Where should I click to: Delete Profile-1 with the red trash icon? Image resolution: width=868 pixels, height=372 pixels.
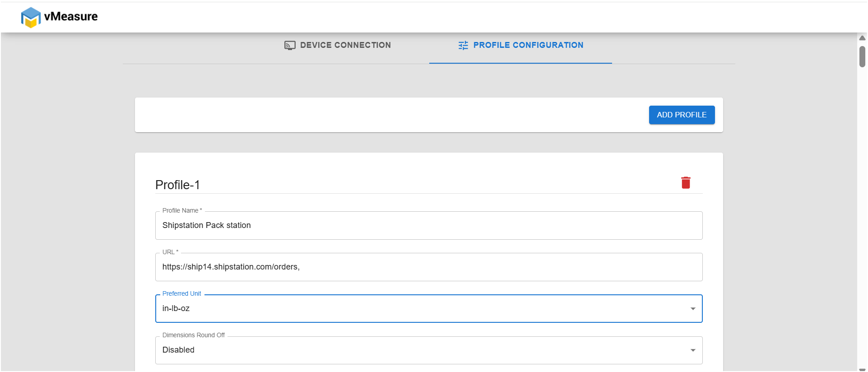pyautogui.click(x=686, y=183)
